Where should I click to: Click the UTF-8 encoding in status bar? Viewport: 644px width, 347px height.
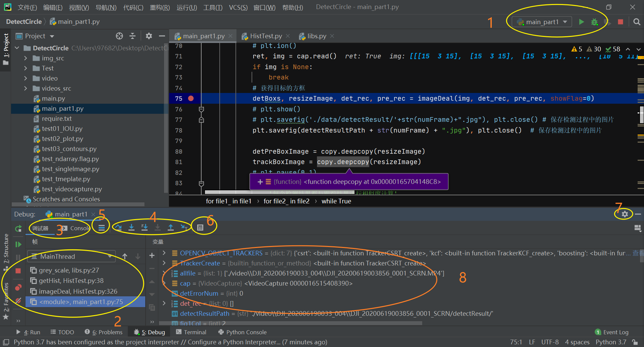point(550,342)
